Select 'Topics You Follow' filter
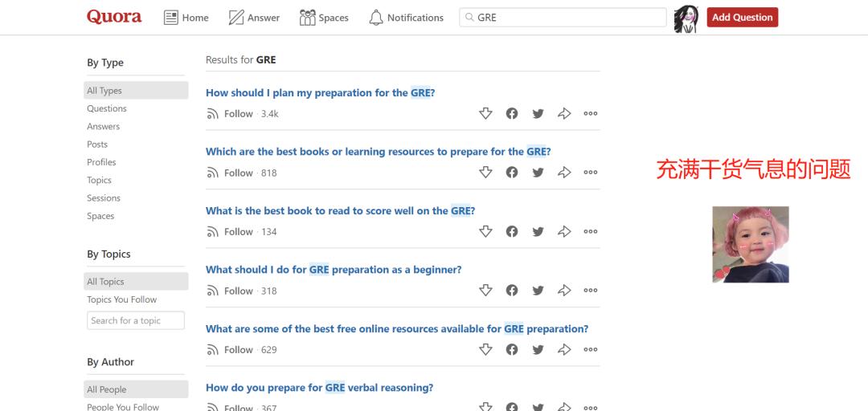The image size is (868, 411). [122, 299]
